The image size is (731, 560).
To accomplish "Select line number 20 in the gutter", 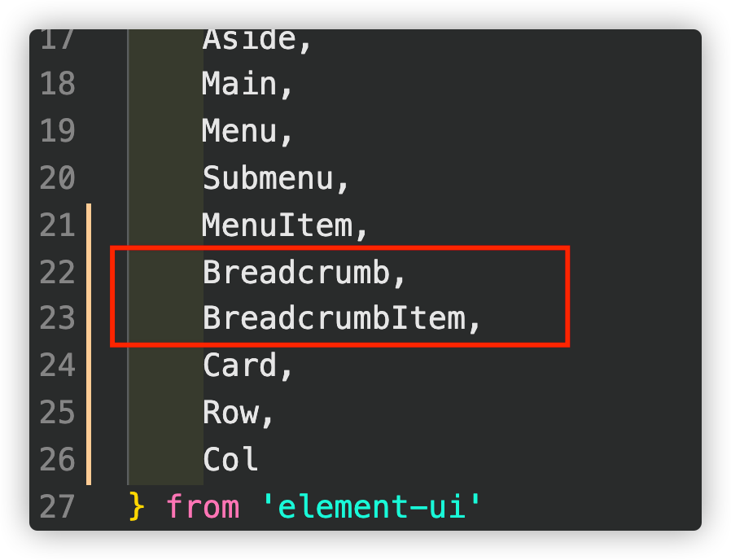I will tap(57, 177).
